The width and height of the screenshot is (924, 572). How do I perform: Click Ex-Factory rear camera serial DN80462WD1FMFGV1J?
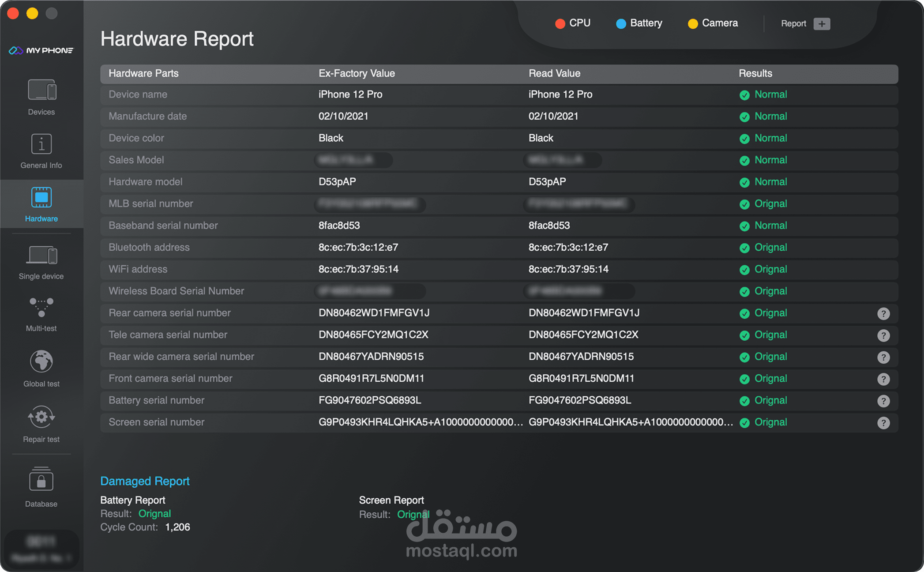pyautogui.click(x=374, y=313)
